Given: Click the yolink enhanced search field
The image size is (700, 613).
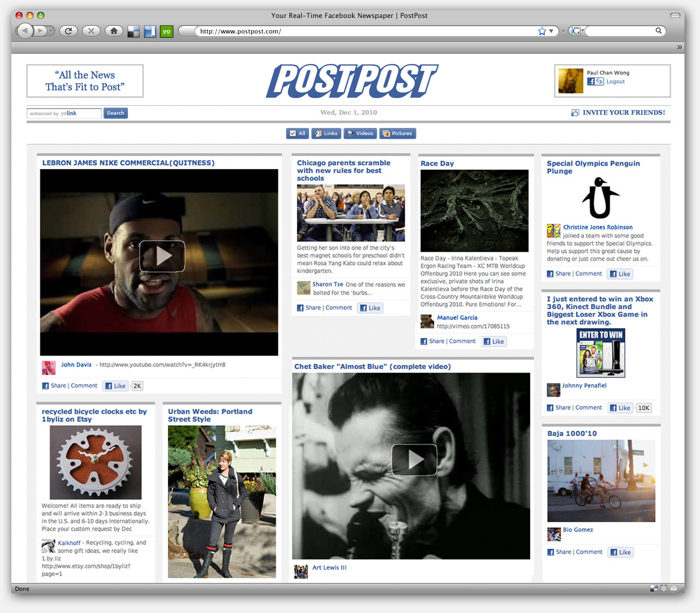Looking at the screenshot, I should click(x=64, y=113).
